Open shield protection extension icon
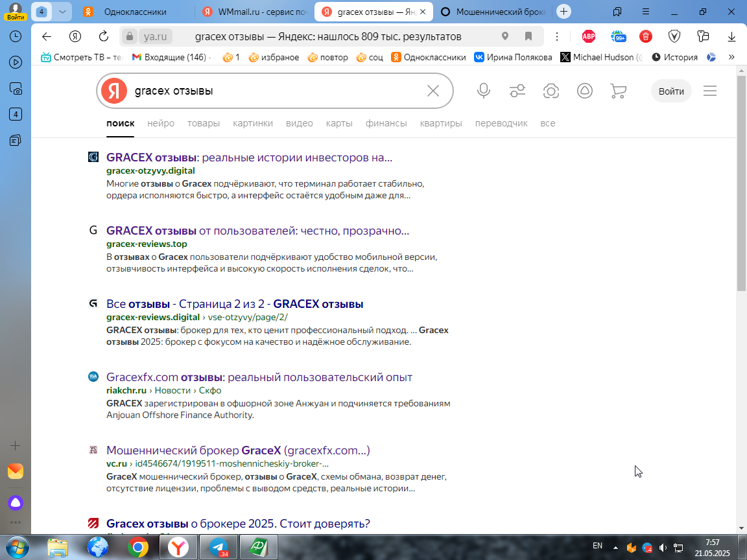This screenshot has width=747, height=560. pyautogui.click(x=674, y=36)
